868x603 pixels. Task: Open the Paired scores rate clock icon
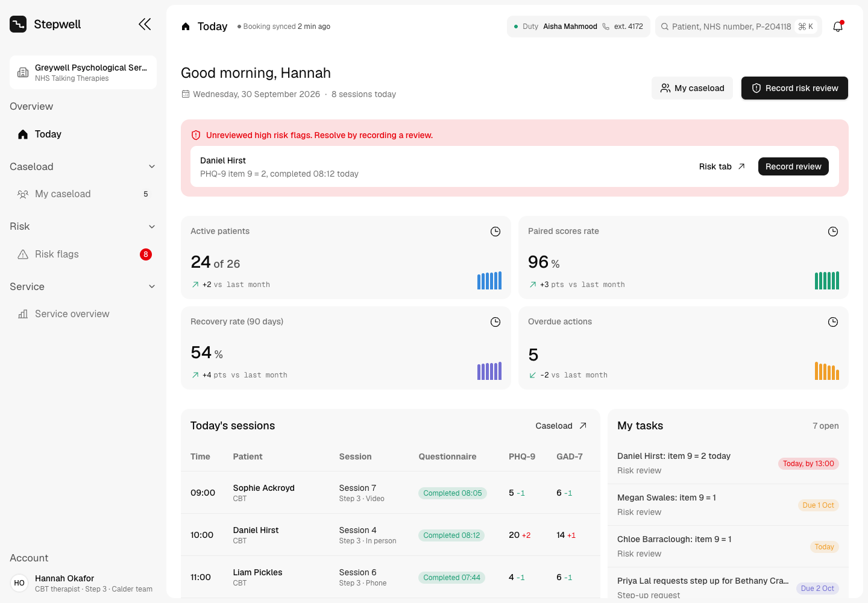pos(833,232)
